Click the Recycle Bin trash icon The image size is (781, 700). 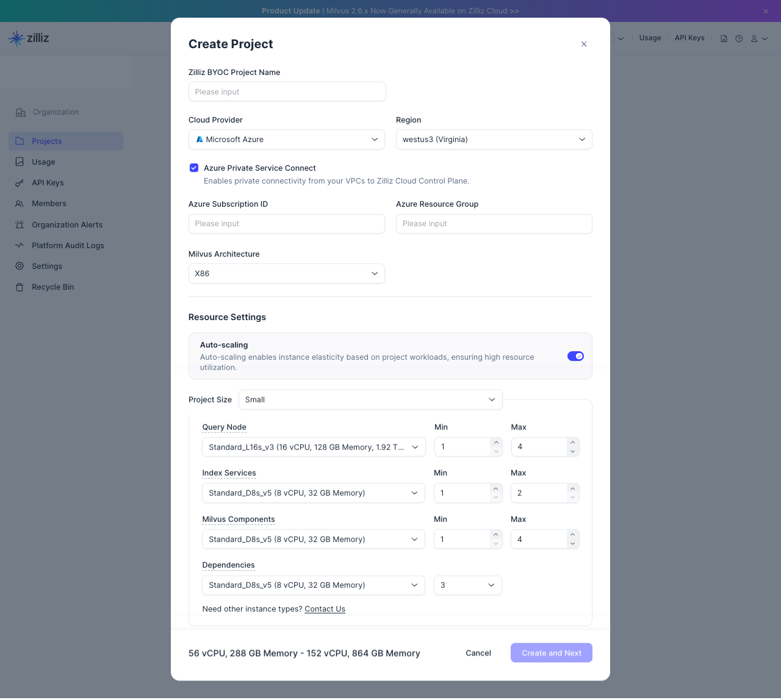pyautogui.click(x=20, y=287)
